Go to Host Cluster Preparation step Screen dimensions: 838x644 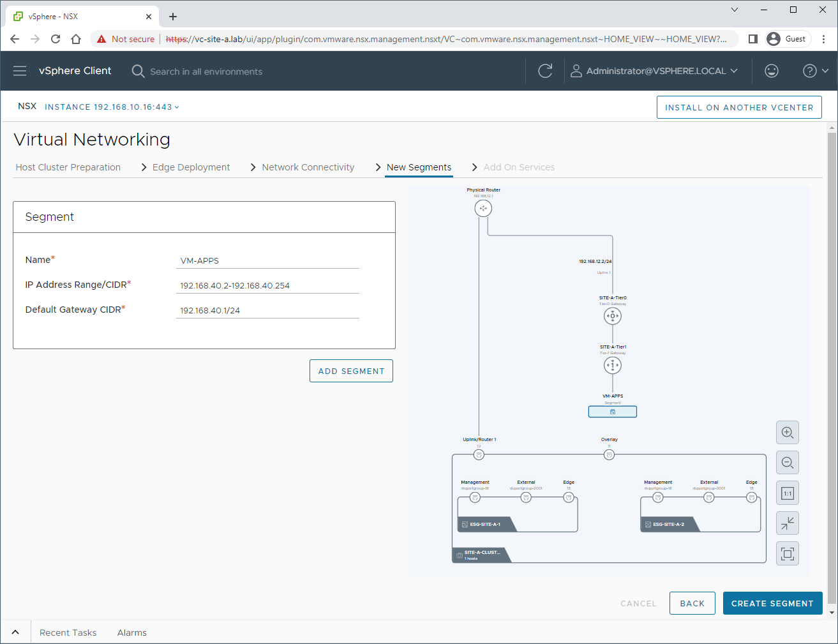click(68, 167)
